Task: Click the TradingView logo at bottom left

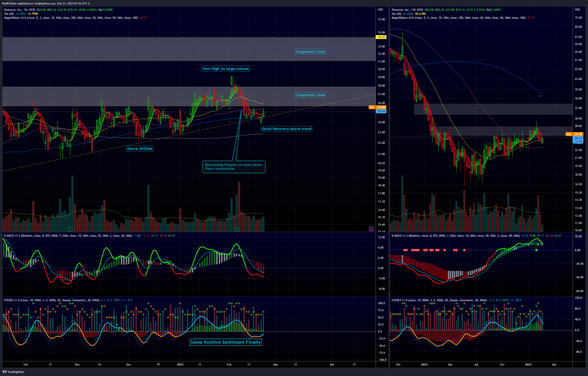Action: click(13, 372)
